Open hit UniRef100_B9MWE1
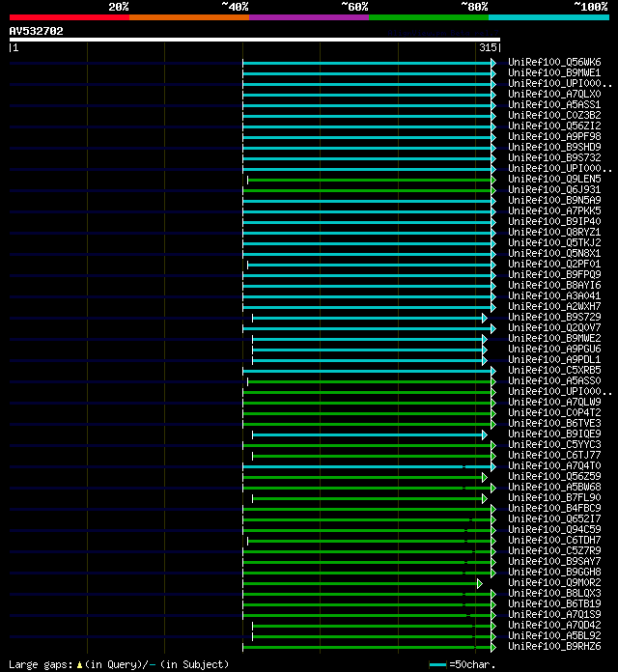 coord(554,72)
